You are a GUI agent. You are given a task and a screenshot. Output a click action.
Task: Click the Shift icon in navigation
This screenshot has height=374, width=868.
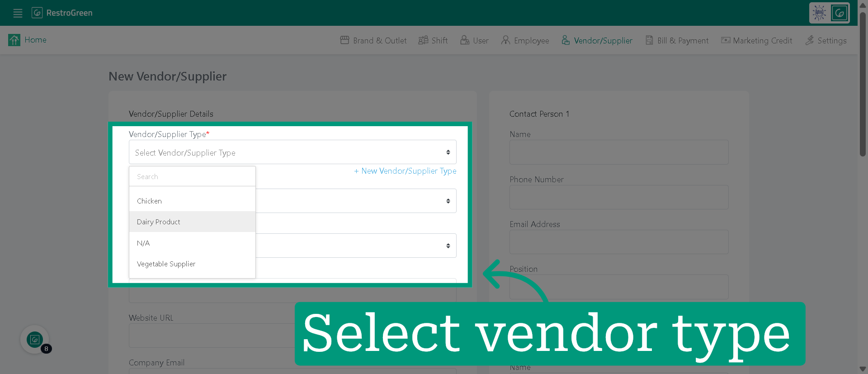423,40
